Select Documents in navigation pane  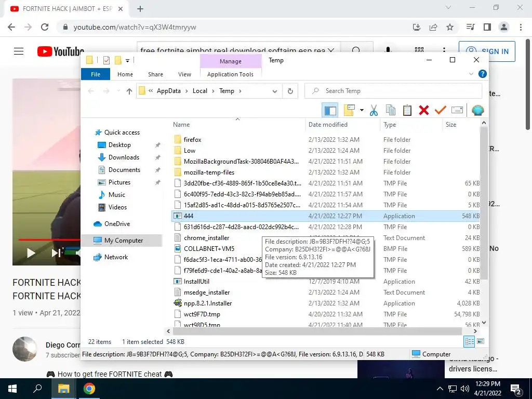(x=124, y=170)
